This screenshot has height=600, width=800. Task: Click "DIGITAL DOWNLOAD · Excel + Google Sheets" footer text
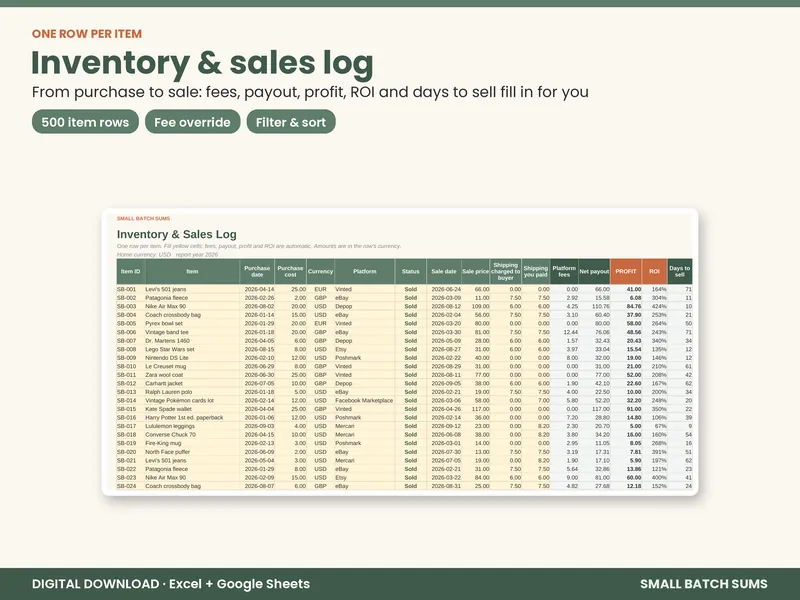point(171,584)
